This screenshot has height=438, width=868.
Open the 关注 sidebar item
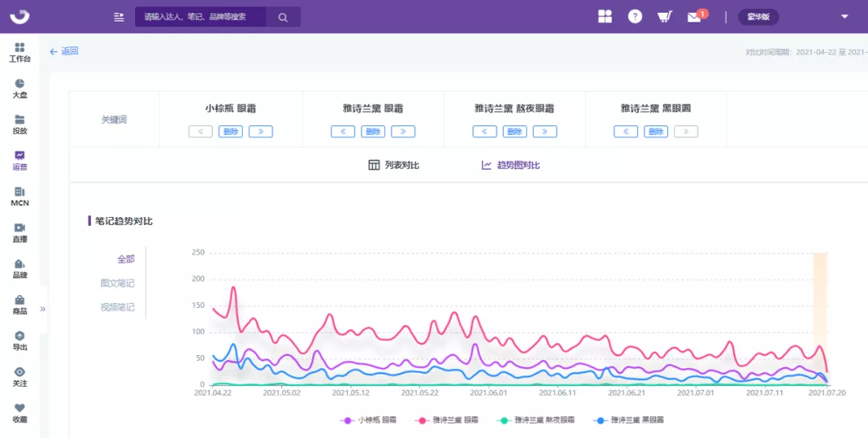19,377
